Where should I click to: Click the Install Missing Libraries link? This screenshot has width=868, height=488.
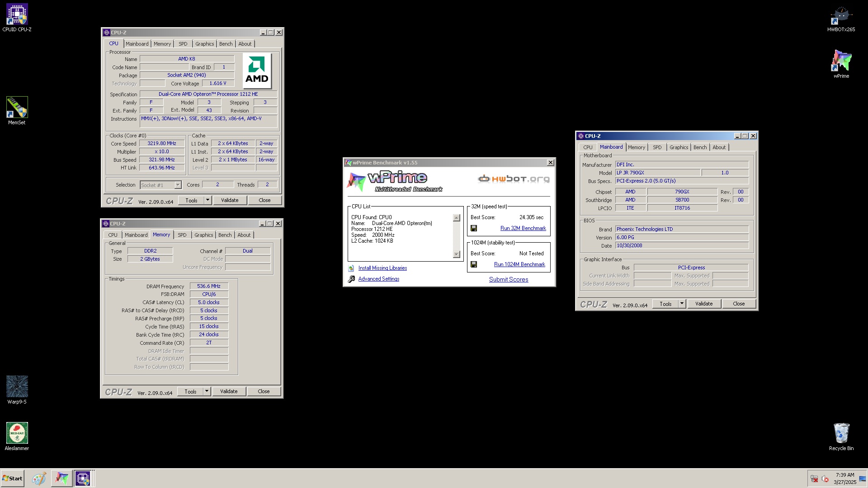tap(382, 268)
